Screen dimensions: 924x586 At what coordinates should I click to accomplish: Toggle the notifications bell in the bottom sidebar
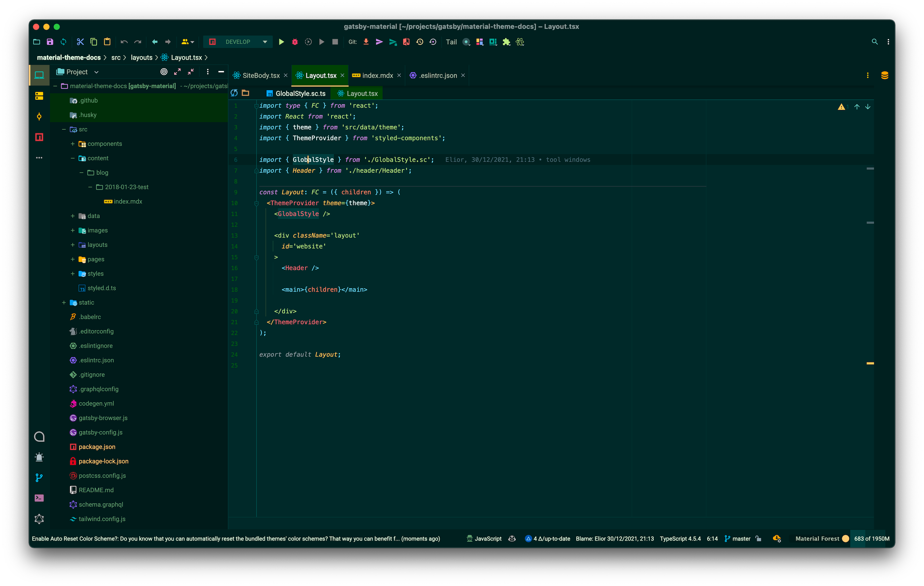pos(39,457)
